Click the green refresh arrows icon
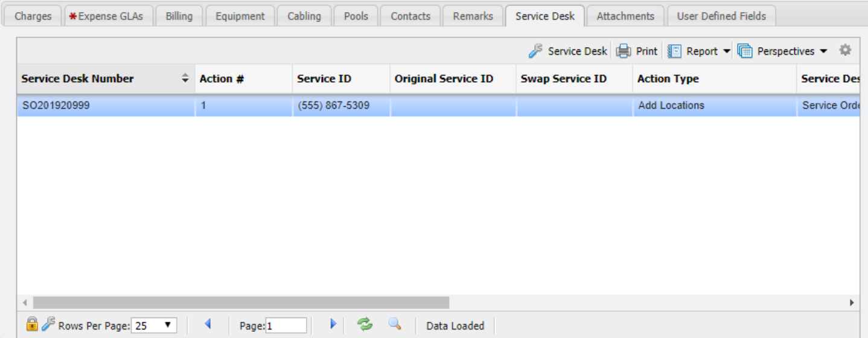The width and height of the screenshot is (868, 338). coord(365,325)
